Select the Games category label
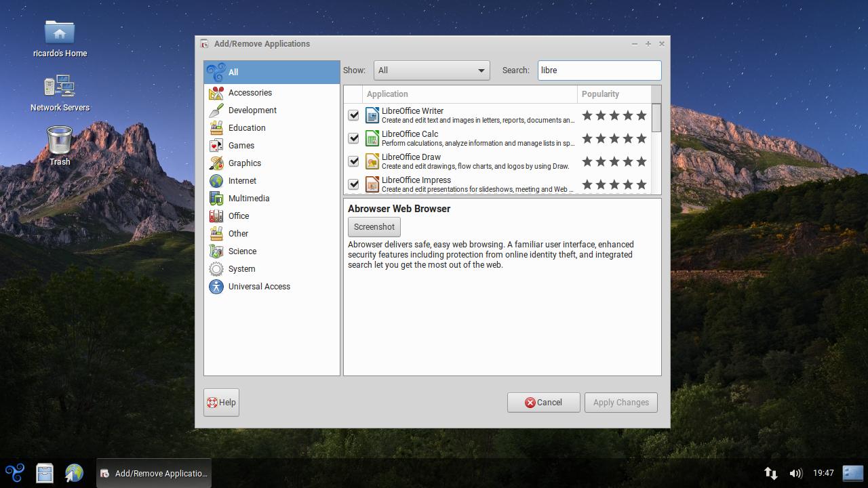This screenshot has height=488, width=868. 241,146
